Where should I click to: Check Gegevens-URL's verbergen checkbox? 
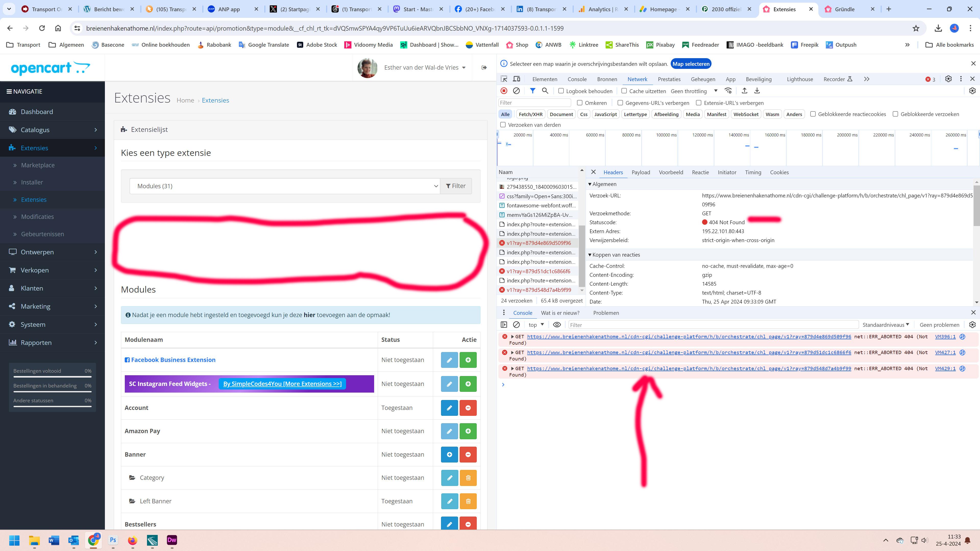point(620,103)
